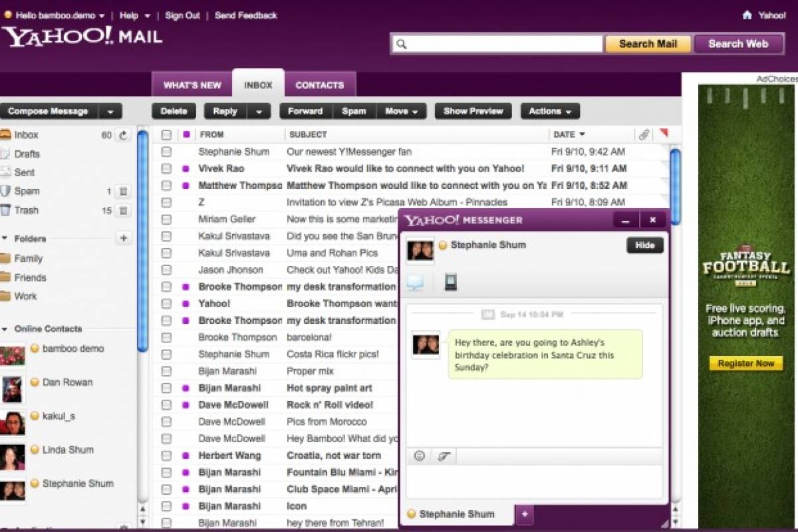Check the Herbert Wang Croatia email
This screenshot has height=532, width=798.
pyautogui.click(x=166, y=456)
